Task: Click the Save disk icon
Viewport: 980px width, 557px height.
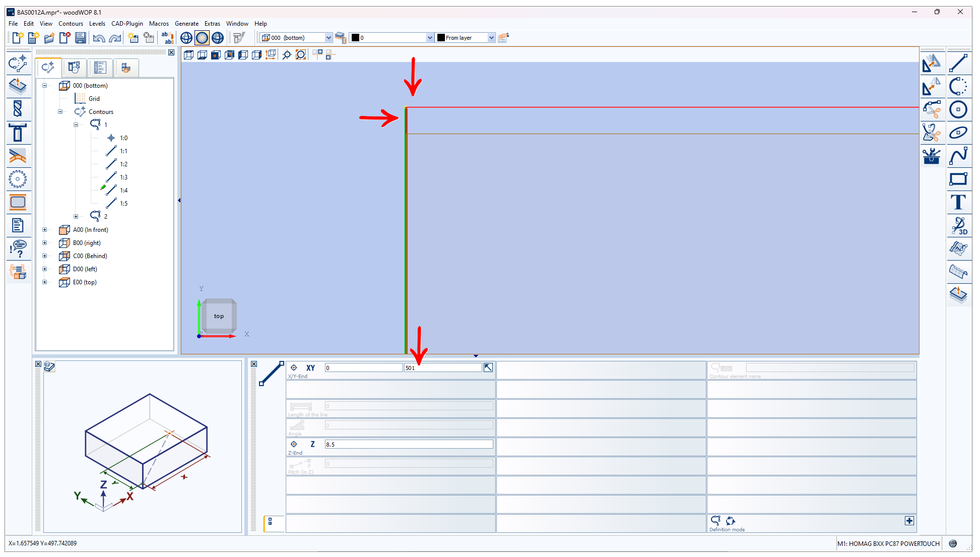Action: click(80, 38)
